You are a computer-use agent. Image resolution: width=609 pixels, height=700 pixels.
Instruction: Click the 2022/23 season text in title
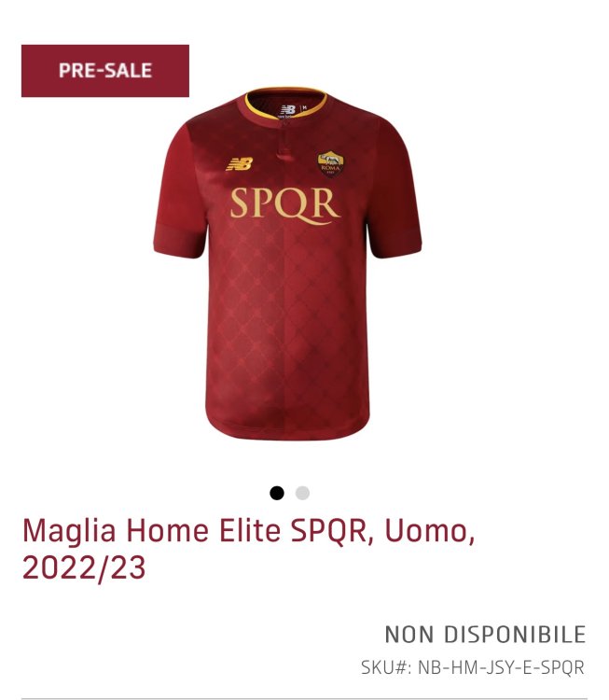tap(84, 567)
